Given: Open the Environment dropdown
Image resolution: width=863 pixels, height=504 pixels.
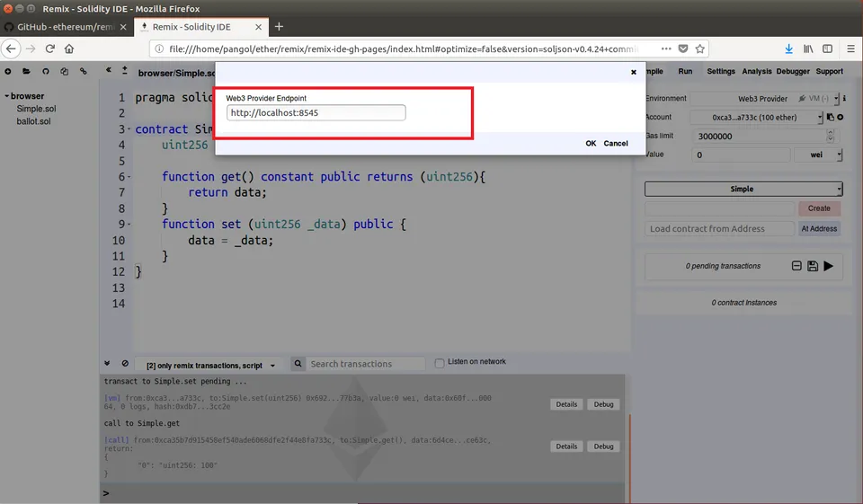Looking at the screenshot, I should pyautogui.click(x=764, y=99).
